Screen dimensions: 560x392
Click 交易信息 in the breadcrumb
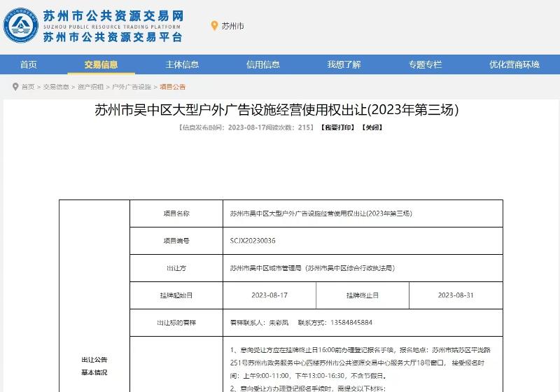coord(56,87)
